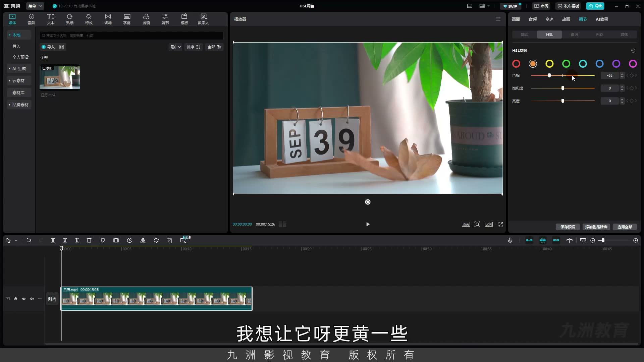Open the 特效 effects tab
This screenshot has width=644, height=362.
coord(89,19)
